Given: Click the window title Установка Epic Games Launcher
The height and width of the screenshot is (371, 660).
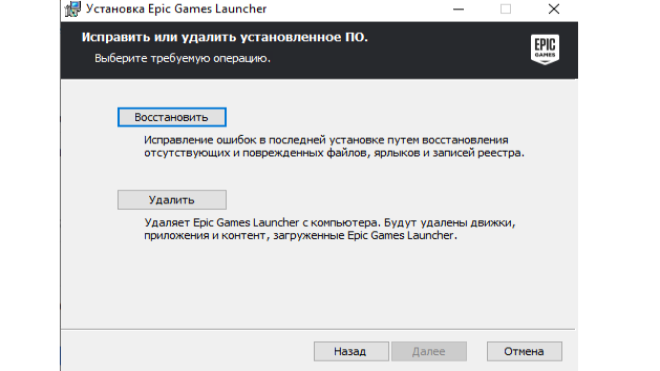Looking at the screenshot, I should (176, 9).
